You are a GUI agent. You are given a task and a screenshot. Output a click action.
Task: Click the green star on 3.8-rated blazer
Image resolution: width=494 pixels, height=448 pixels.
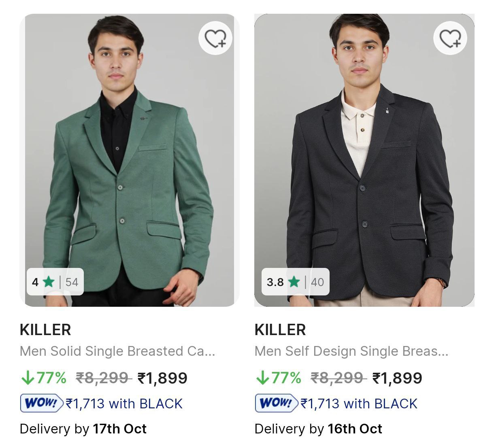pos(294,282)
